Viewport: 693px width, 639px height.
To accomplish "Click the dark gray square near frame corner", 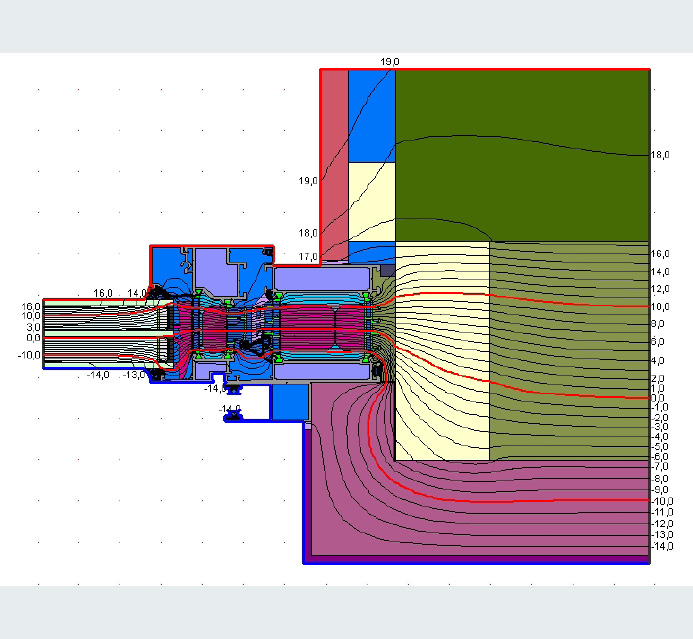I will (x=388, y=270).
